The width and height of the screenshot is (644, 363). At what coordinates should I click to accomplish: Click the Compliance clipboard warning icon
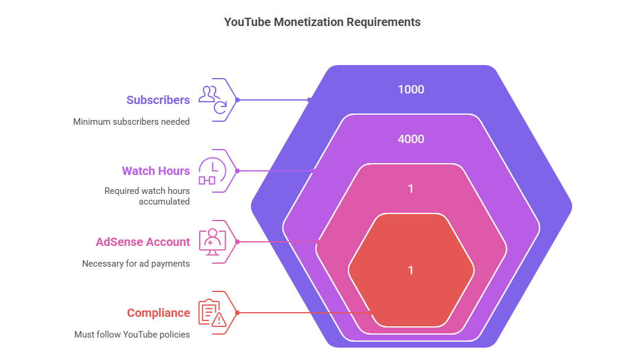[213, 313]
